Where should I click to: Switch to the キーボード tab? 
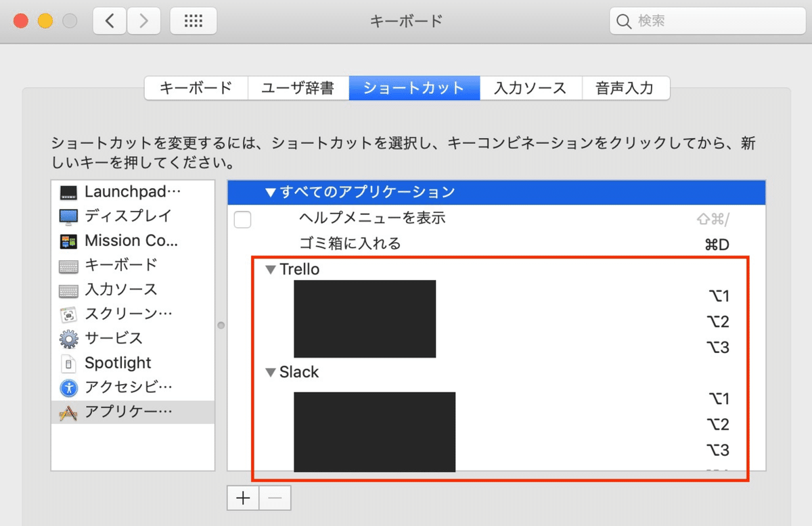196,89
